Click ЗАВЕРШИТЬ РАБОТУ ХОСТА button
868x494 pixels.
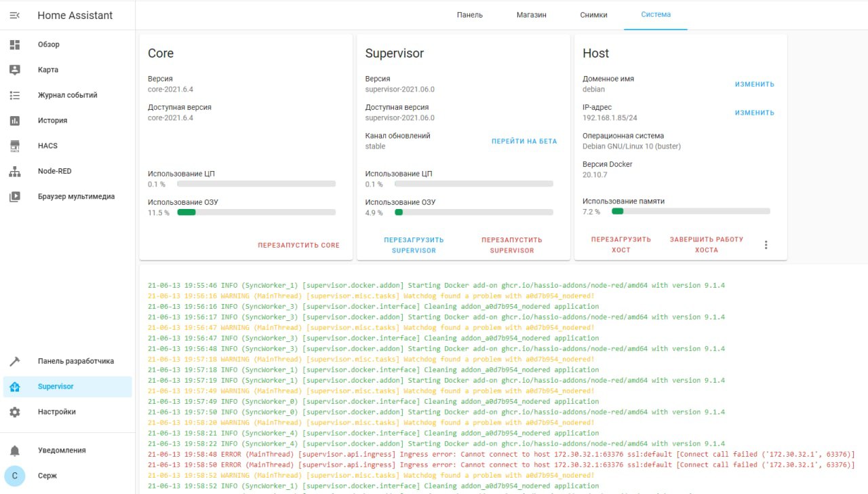tap(707, 245)
